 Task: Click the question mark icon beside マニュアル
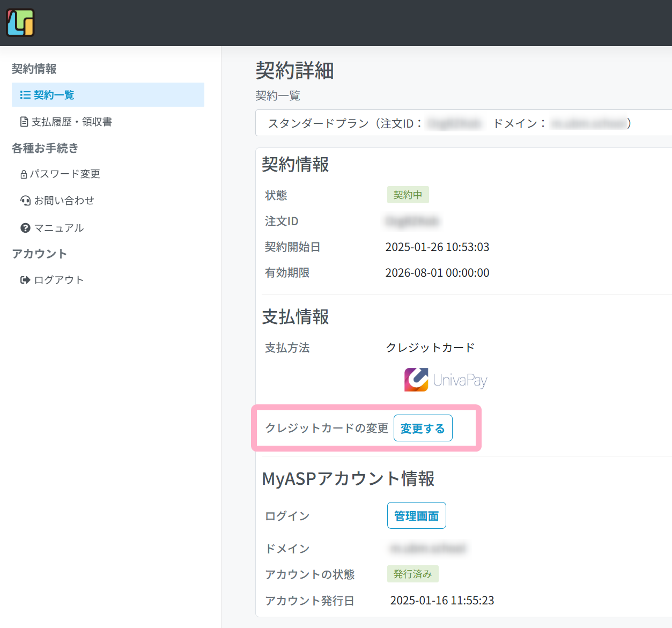[x=25, y=228]
